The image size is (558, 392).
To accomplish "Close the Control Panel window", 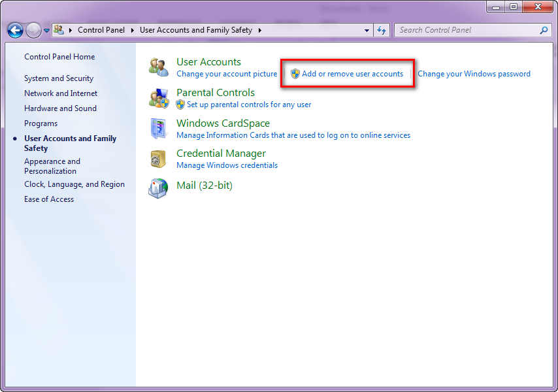I will pyautogui.click(x=538, y=7).
